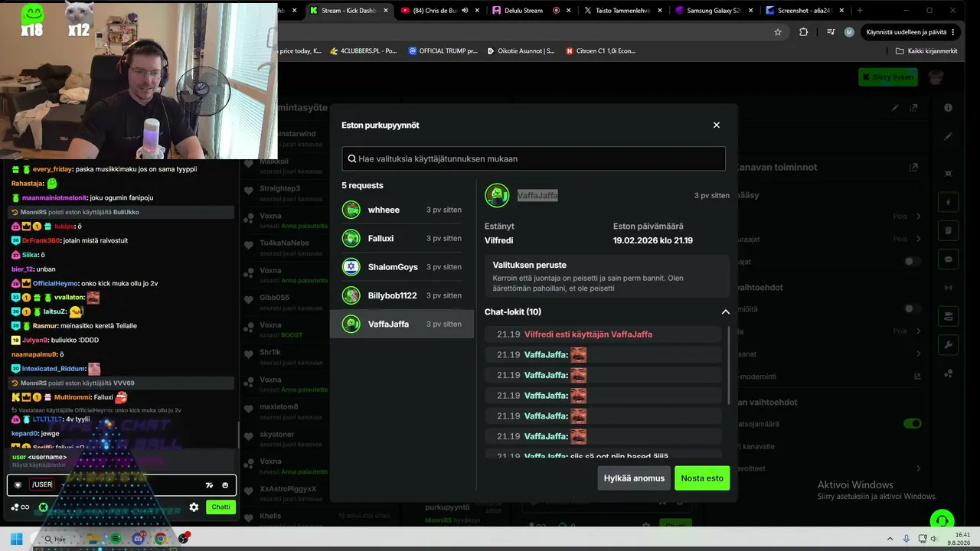The height and width of the screenshot is (551, 980).
Task: Open emoji picker in chat input
Action: (x=225, y=485)
